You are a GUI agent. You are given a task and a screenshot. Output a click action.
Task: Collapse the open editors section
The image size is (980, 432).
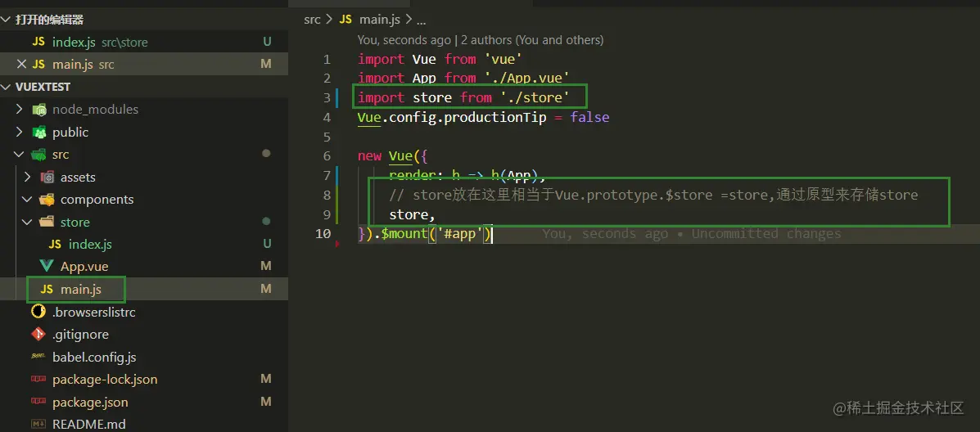(x=7, y=20)
